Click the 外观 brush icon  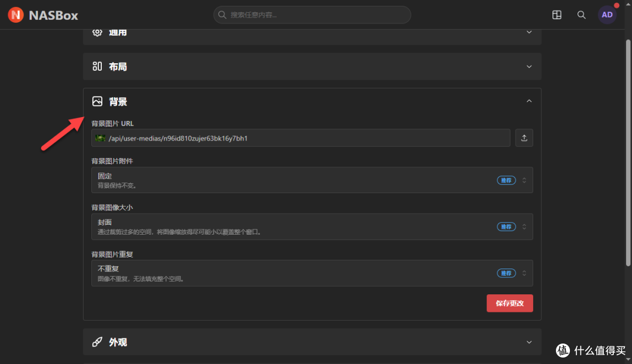(x=97, y=342)
